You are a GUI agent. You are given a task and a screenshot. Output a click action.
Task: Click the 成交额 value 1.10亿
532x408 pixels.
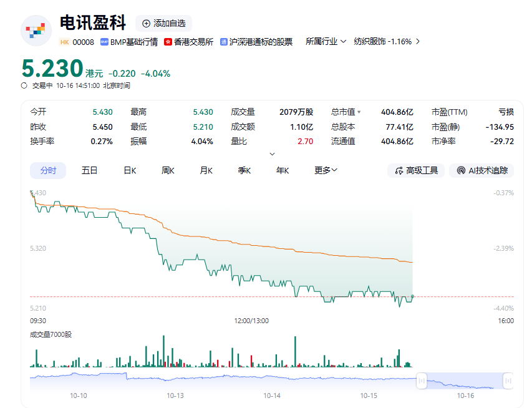coord(302,127)
